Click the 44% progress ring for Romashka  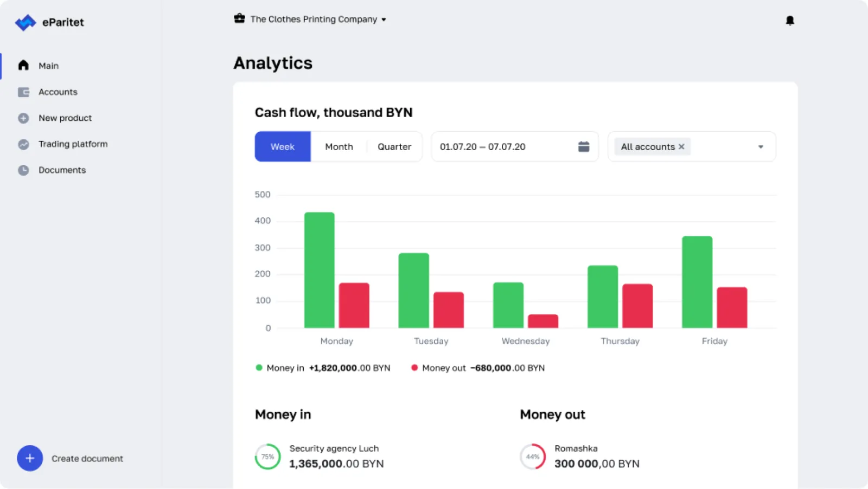pos(533,456)
